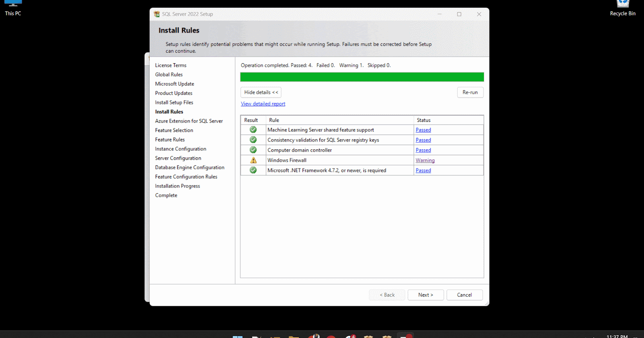Cancel the SQL Server setup
This screenshot has width=644, height=338.
[x=464, y=295]
